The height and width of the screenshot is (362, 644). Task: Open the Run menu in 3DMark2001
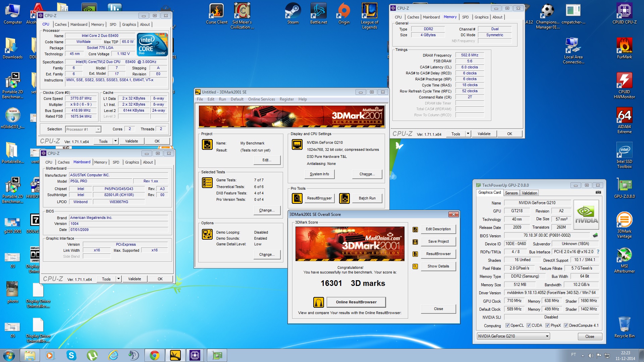[222, 99]
